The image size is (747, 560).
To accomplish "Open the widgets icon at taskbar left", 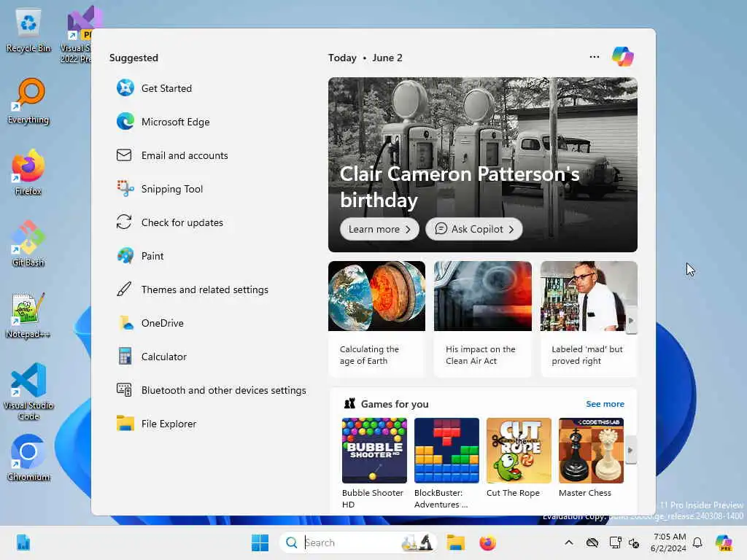I will point(23,542).
